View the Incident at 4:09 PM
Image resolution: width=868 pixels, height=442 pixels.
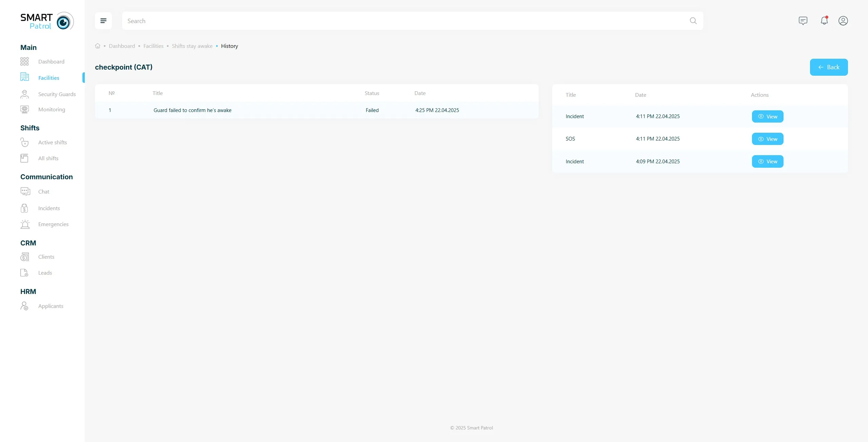click(x=768, y=161)
